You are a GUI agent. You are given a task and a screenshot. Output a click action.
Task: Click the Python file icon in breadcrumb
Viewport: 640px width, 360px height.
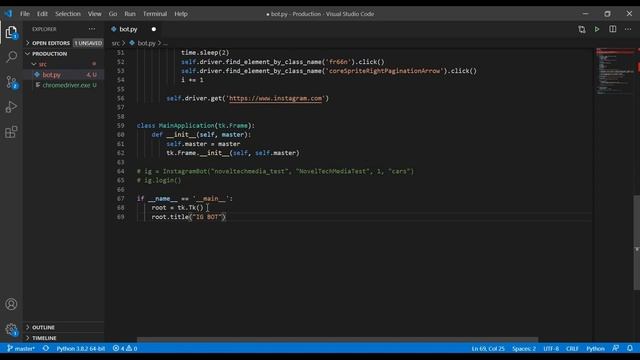[132, 43]
